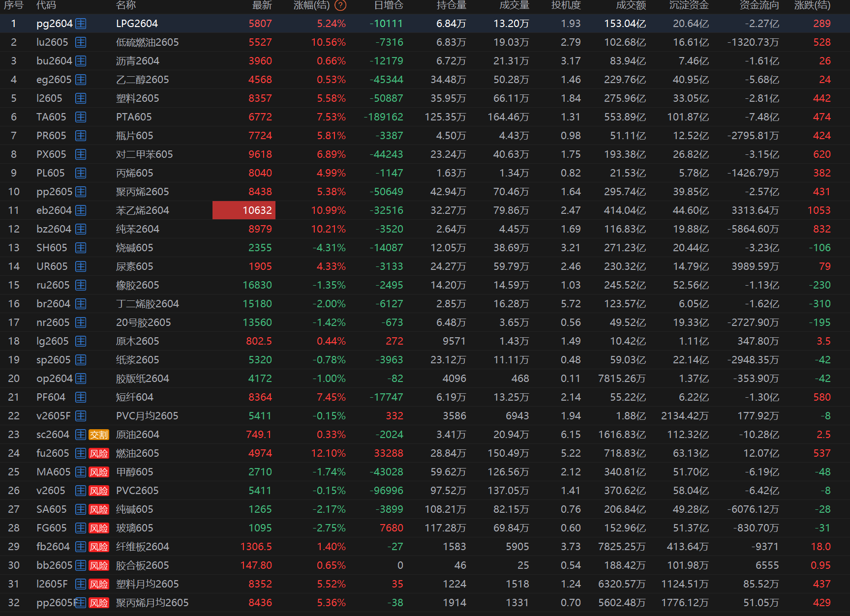Viewport: 850px width, 616px height.
Task: Click the 主 badge next to eb2604
Action: [81, 210]
